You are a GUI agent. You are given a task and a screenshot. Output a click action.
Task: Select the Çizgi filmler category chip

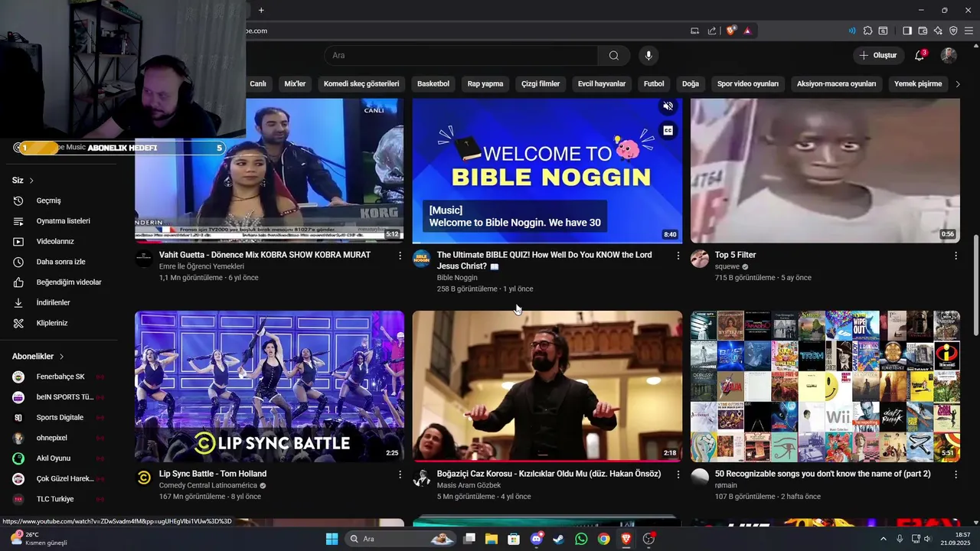pos(541,83)
